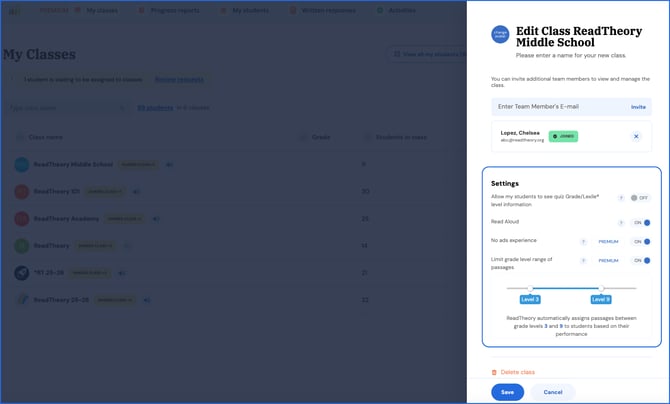Screen dimensions: 670x404
Task: Click the search icon in class name field
Action: coord(122,108)
